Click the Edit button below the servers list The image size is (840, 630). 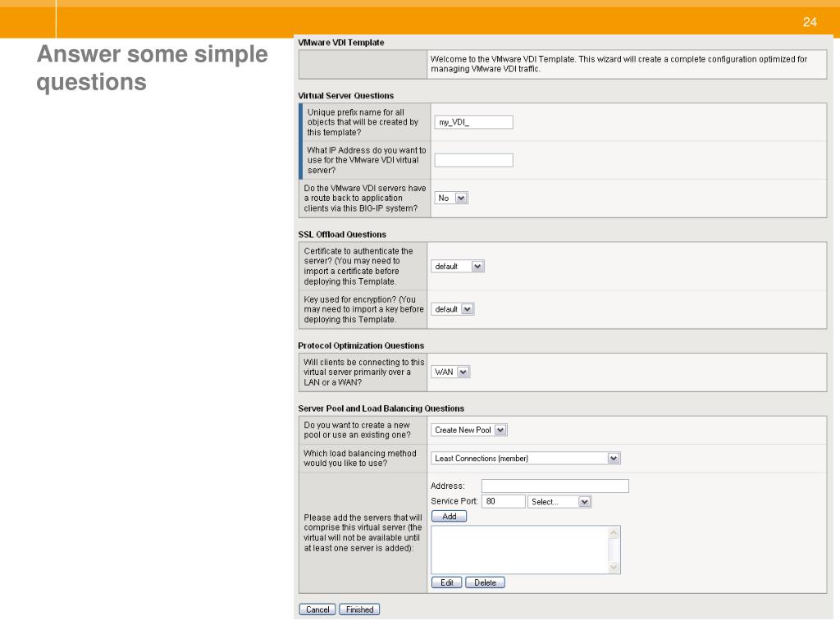pyautogui.click(x=447, y=583)
